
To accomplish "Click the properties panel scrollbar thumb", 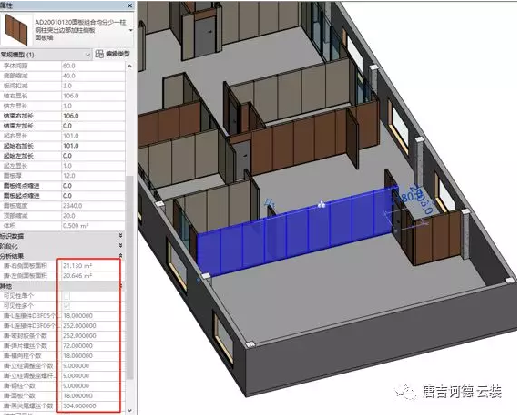I will tap(129, 278).
